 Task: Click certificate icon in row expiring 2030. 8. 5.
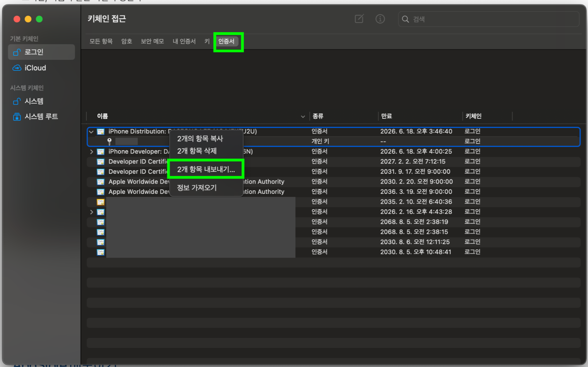101,252
